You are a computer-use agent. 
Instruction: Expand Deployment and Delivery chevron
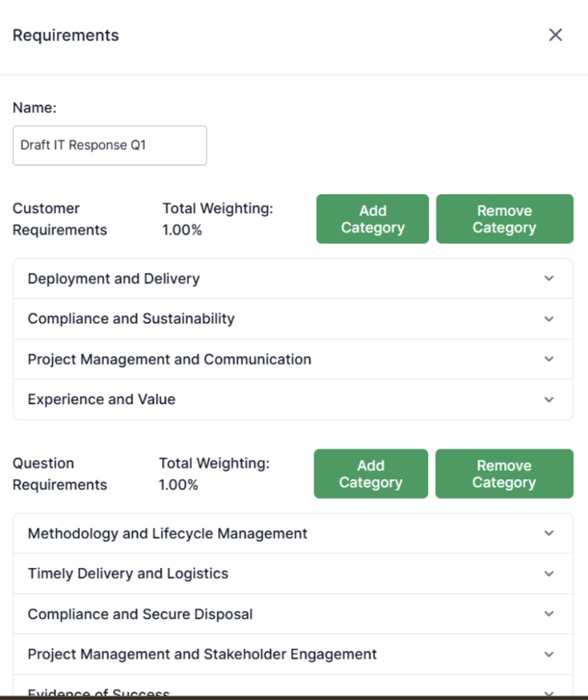click(x=549, y=278)
